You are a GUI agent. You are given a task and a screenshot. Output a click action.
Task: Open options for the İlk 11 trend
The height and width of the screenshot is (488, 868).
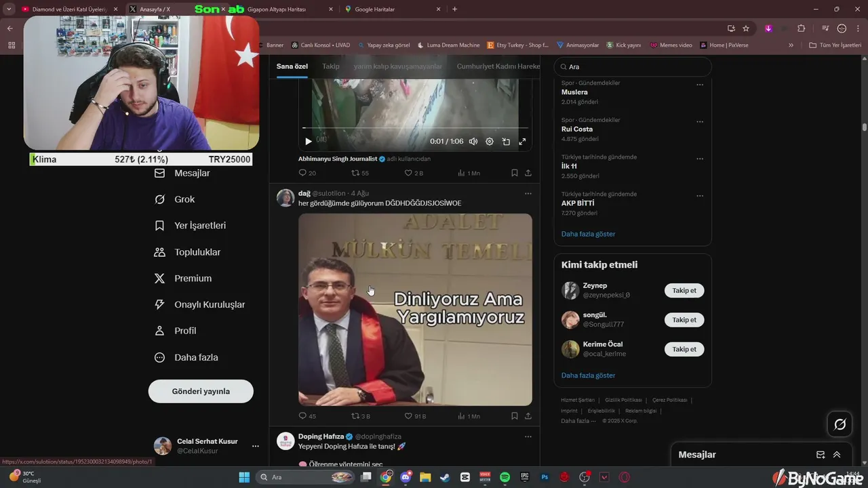click(700, 159)
